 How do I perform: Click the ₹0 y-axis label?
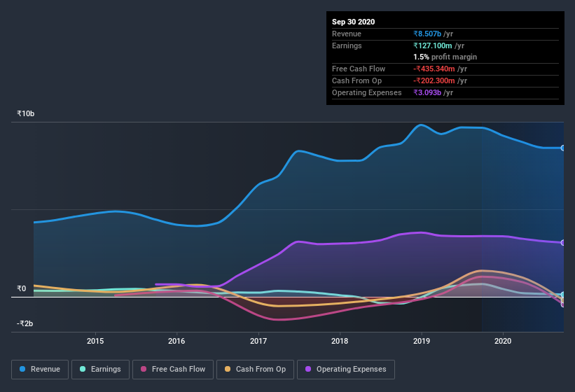click(21, 288)
